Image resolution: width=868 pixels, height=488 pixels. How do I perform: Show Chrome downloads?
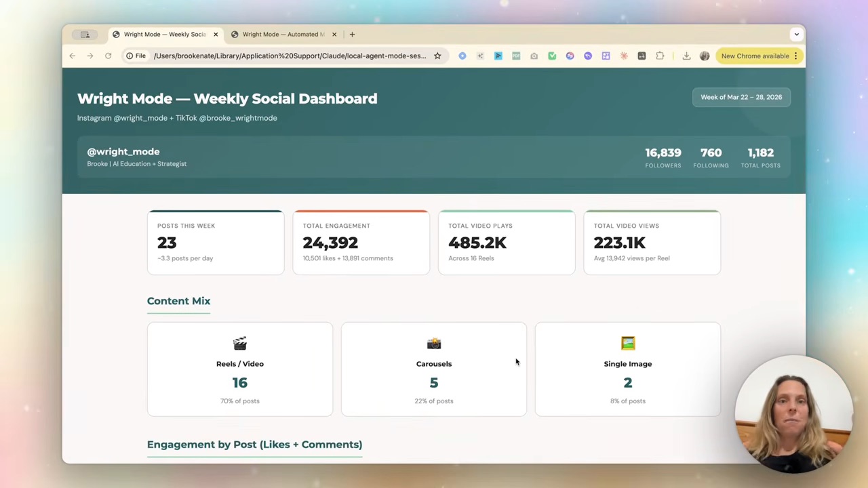pyautogui.click(x=686, y=56)
